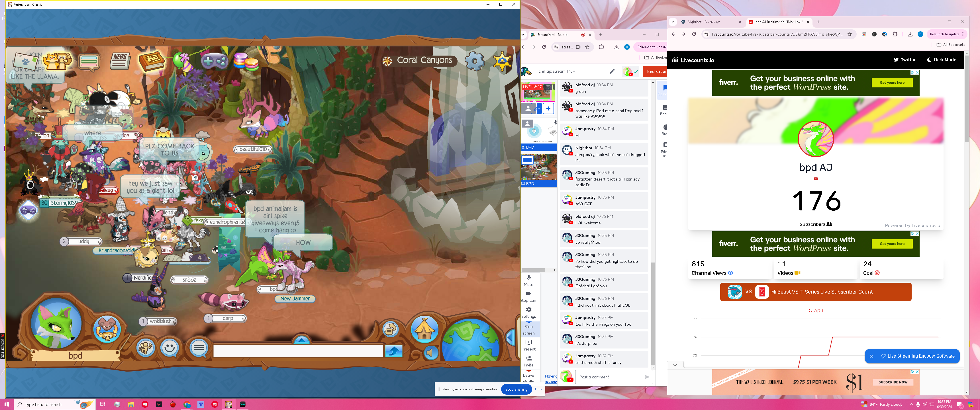Open the safe chat speech bubble icon
The width and height of the screenshot is (980, 410).
pos(199,347)
